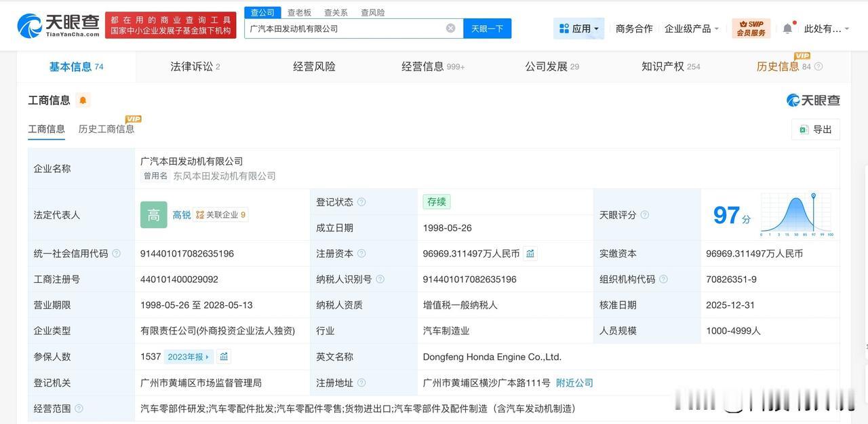This screenshot has width=868, height=424.
Task: Click the SVIP 会员服务 badge
Action: [751, 28]
